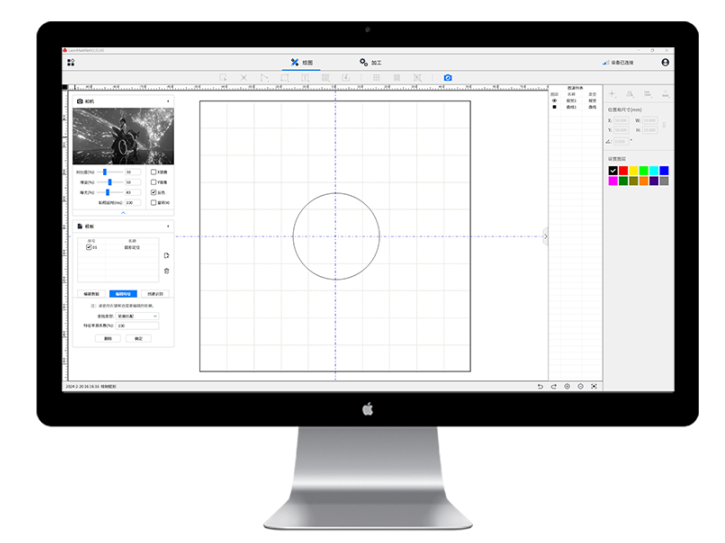This screenshot has width=725, height=543.
Task: Click the X position input field
Action: coord(621,120)
